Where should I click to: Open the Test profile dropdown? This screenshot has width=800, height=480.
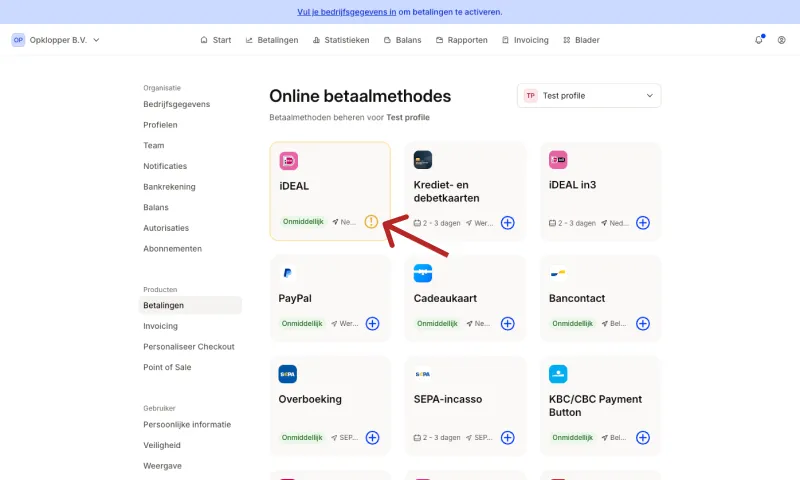click(x=589, y=95)
